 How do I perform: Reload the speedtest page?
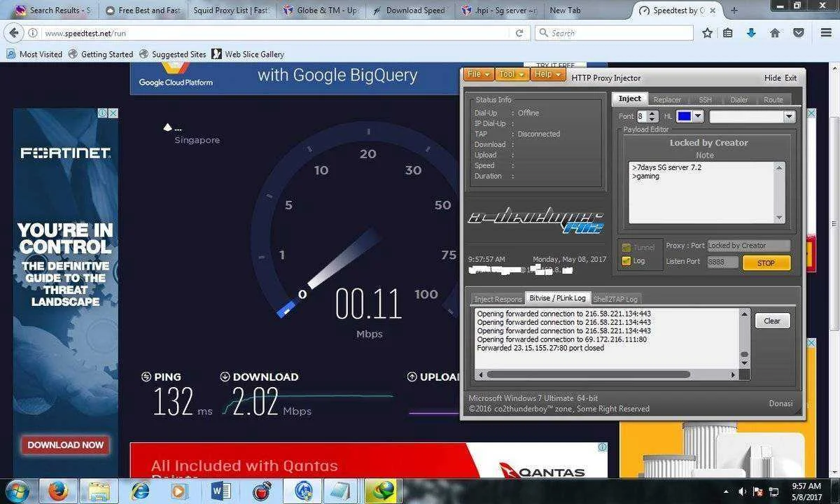point(519,33)
